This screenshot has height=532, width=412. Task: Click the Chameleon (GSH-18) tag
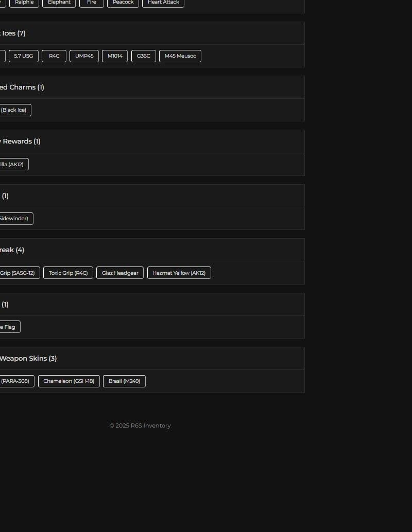click(69, 381)
